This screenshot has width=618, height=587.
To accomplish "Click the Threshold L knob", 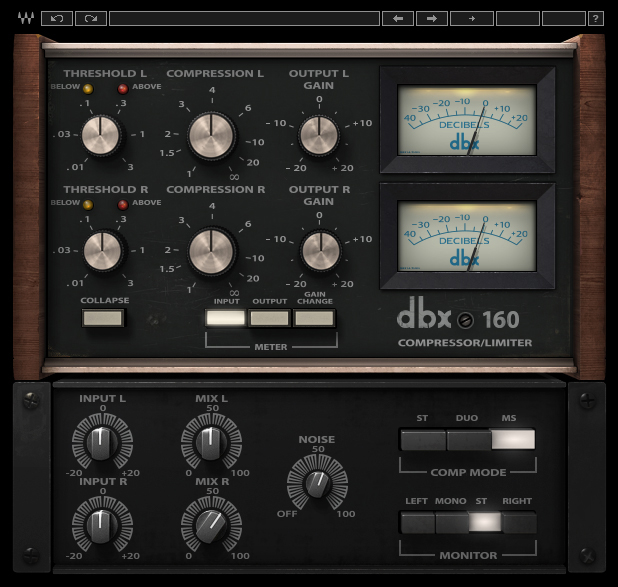I will (x=101, y=136).
